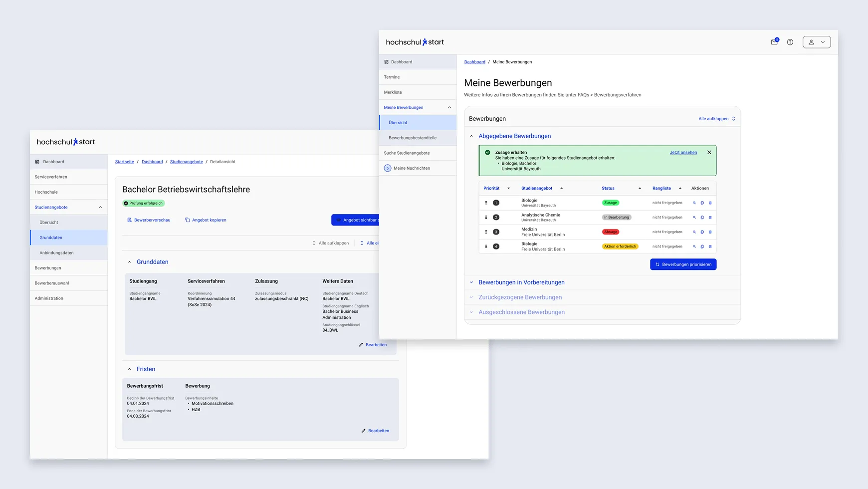The width and height of the screenshot is (868, 489).
Task: Select Anbindungsdaten in left sidebar
Action: click(56, 253)
